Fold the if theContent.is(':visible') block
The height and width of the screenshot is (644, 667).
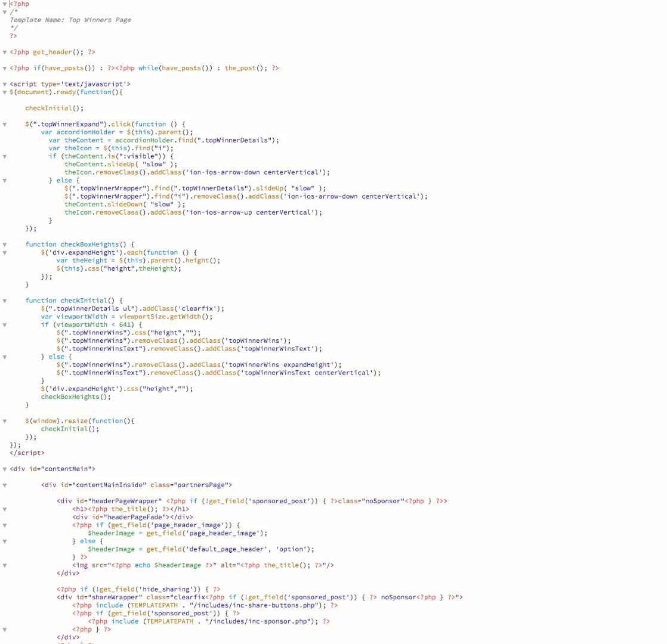(x=5, y=156)
